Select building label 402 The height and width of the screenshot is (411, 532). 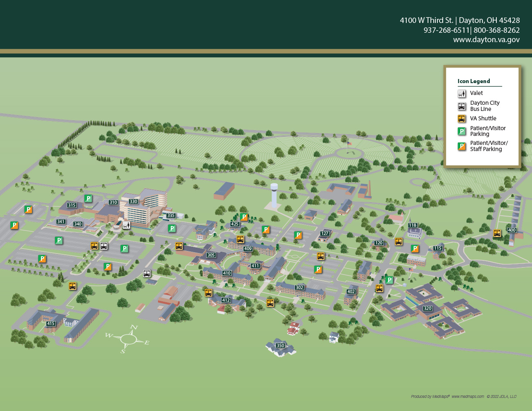click(351, 291)
